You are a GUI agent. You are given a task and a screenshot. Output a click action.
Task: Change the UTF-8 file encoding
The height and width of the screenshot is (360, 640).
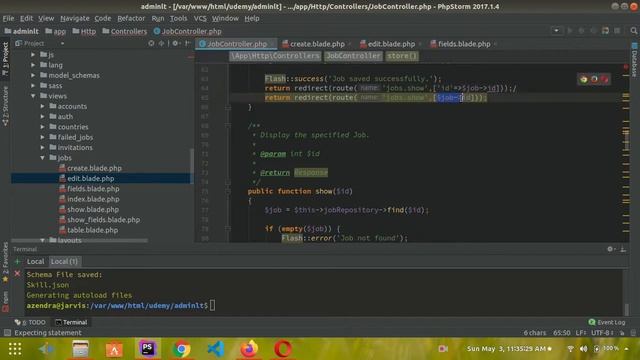point(602,333)
